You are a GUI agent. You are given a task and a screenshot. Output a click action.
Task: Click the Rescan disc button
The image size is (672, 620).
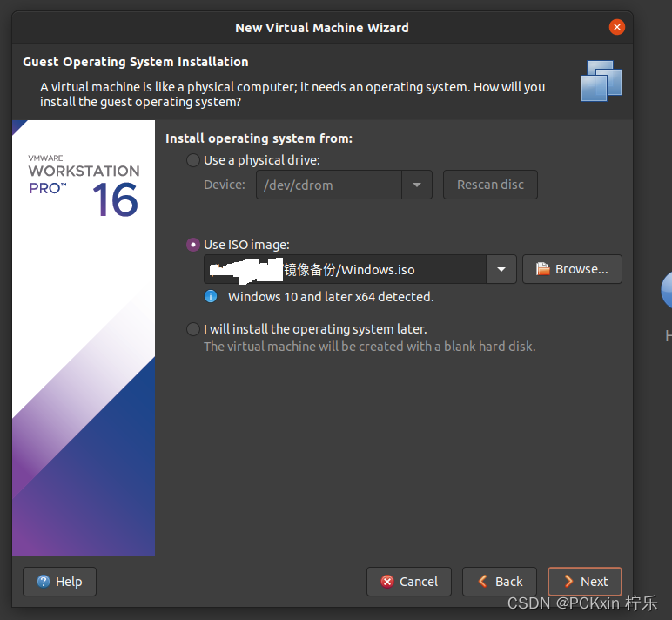point(490,185)
